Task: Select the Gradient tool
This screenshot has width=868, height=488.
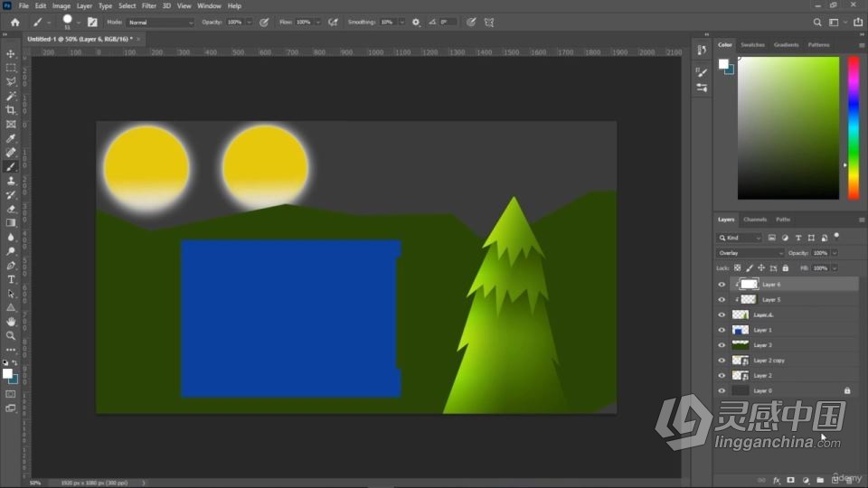Action: click(x=11, y=223)
